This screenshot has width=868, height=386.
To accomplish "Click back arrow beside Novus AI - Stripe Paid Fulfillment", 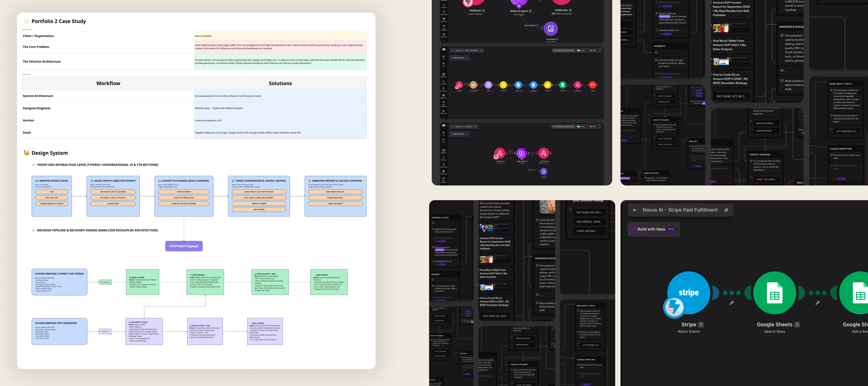I will (635, 210).
